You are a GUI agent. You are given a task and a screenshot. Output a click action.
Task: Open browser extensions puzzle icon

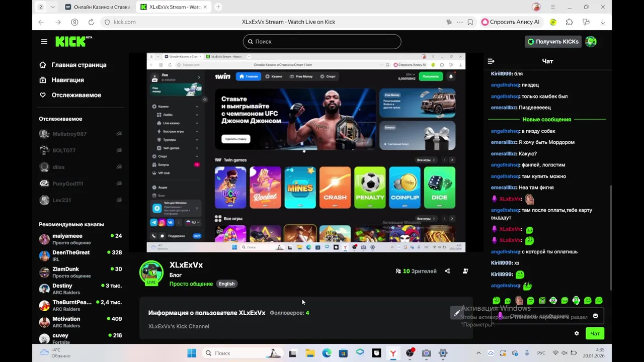pyautogui.click(x=570, y=22)
